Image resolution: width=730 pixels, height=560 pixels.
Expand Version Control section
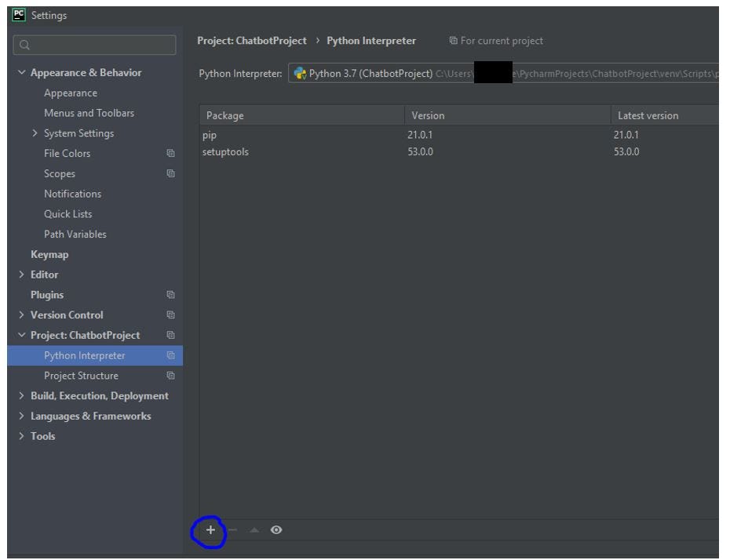(x=21, y=315)
